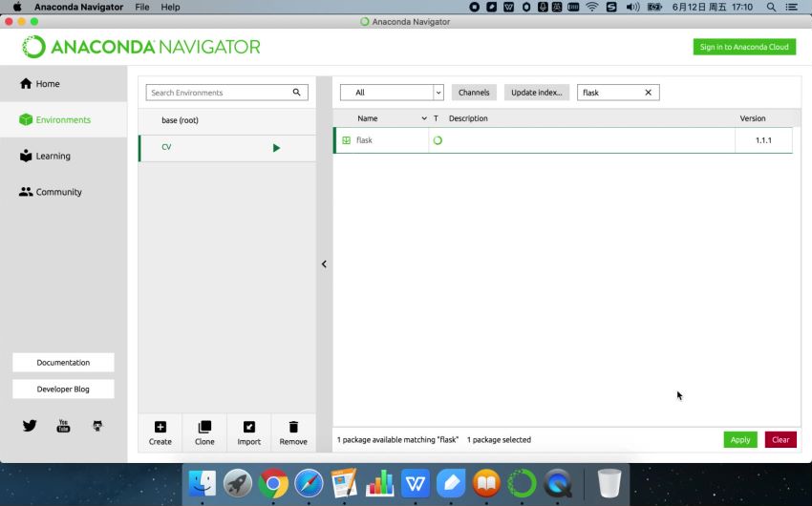Click the Update index button
Viewport: 812px width, 506px height.
[537, 93]
